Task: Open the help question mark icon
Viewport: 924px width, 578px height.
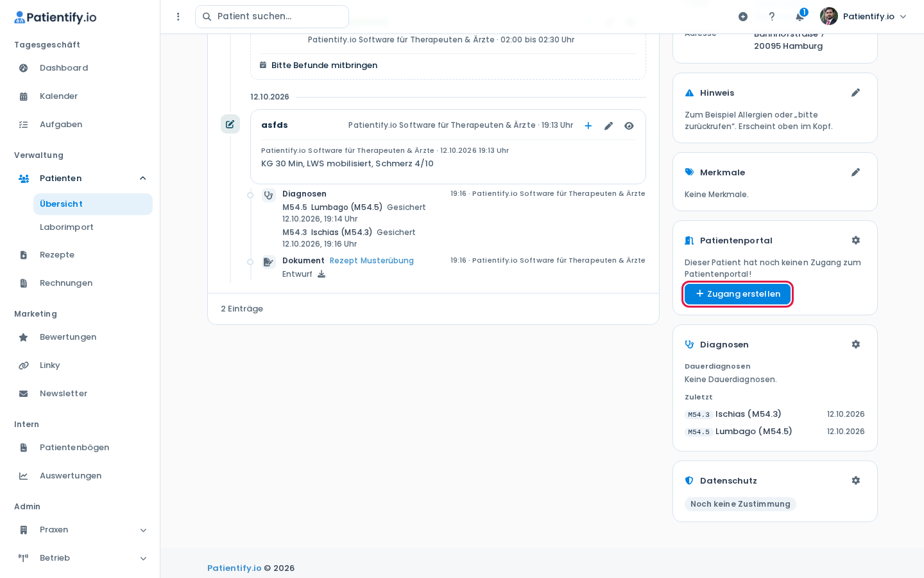Action: (772, 17)
